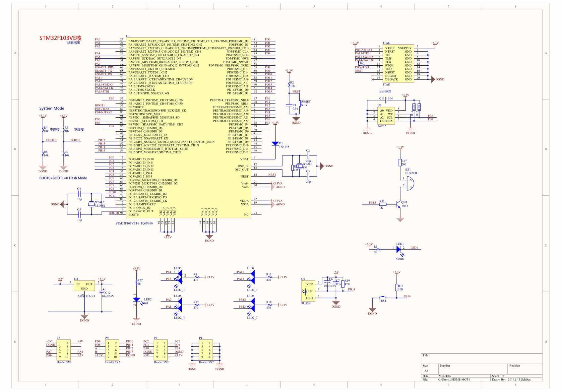Select the 'A3' size value in title block
This screenshot has width=562, height=392.
coord(426,371)
